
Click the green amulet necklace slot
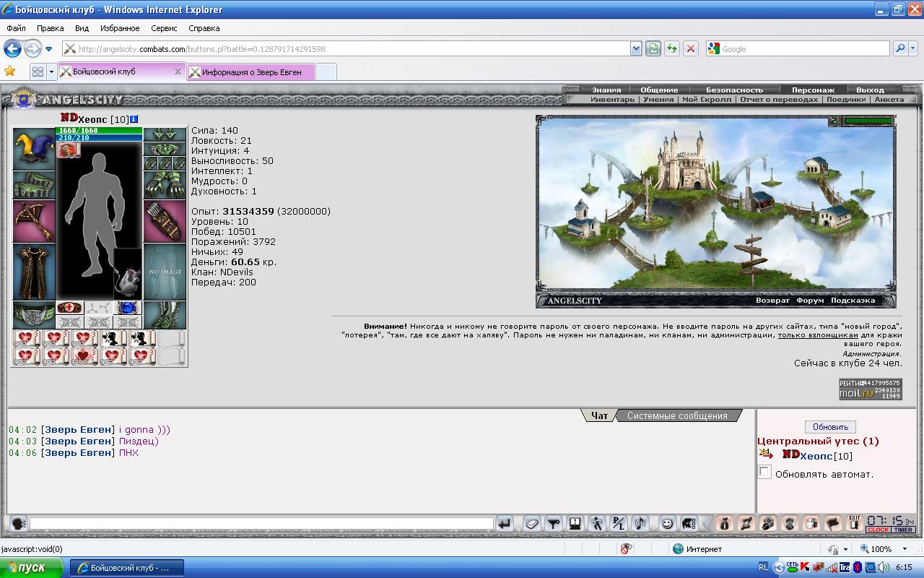165,149
